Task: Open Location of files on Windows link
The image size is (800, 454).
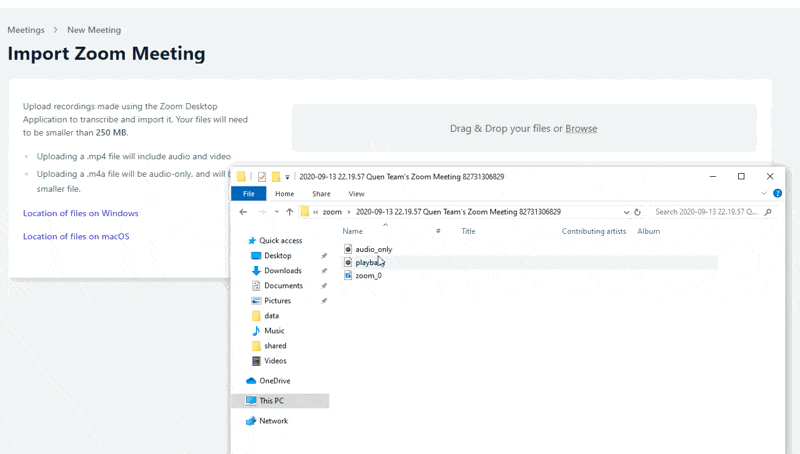Action: pyautogui.click(x=81, y=213)
